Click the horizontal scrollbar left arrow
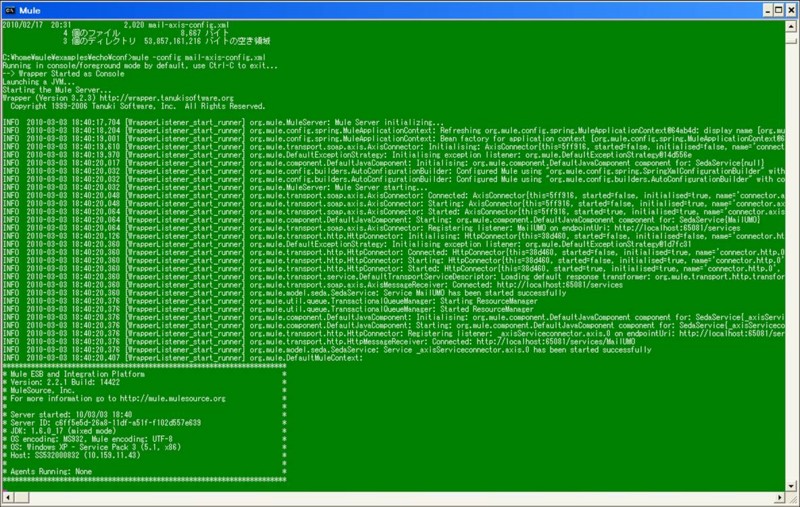The image size is (800, 507). [8, 497]
